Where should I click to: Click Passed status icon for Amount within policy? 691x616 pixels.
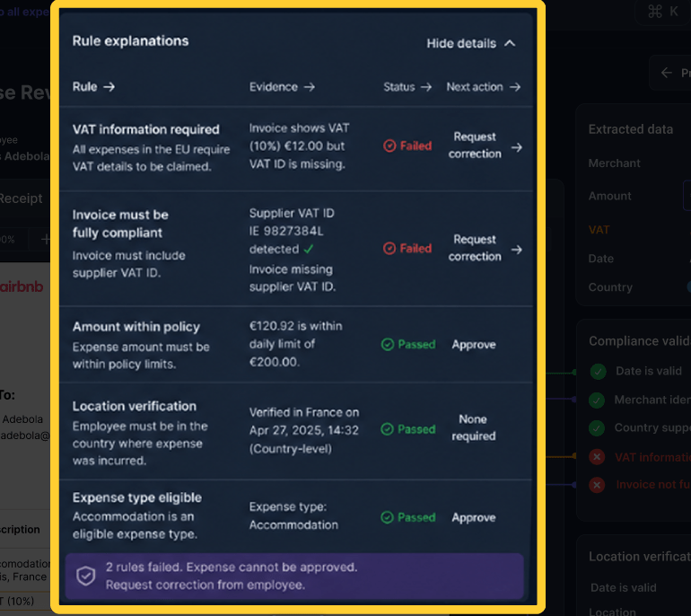[388, 345]
